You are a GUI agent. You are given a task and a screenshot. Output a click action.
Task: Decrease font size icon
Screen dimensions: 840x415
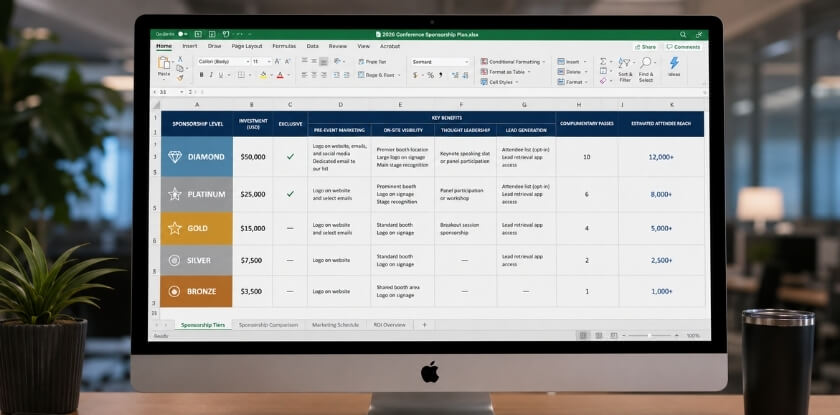[288, 62]
